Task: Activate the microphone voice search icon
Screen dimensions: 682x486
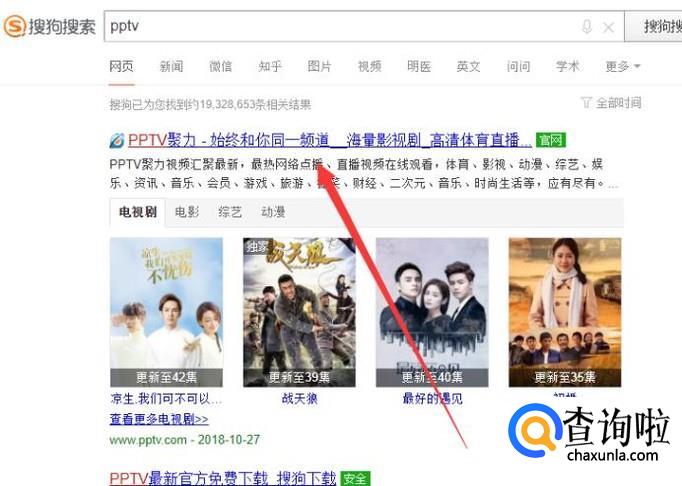Action: [x=586, y=27]
